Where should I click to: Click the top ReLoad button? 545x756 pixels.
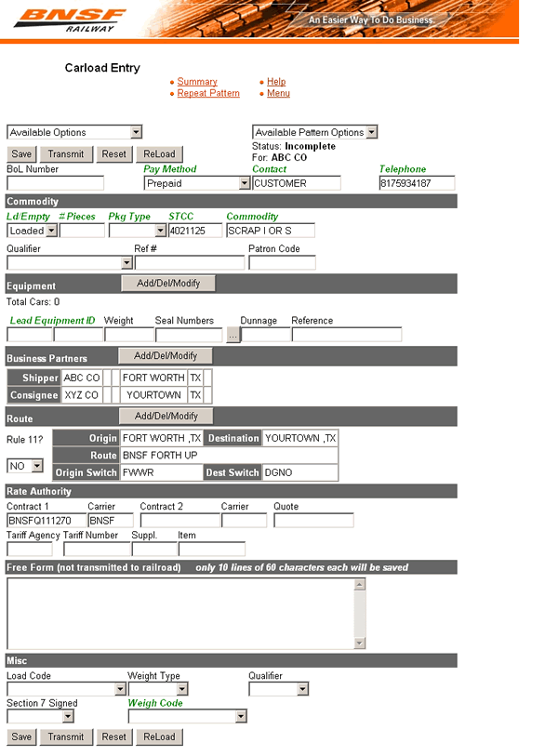point(159,153)
